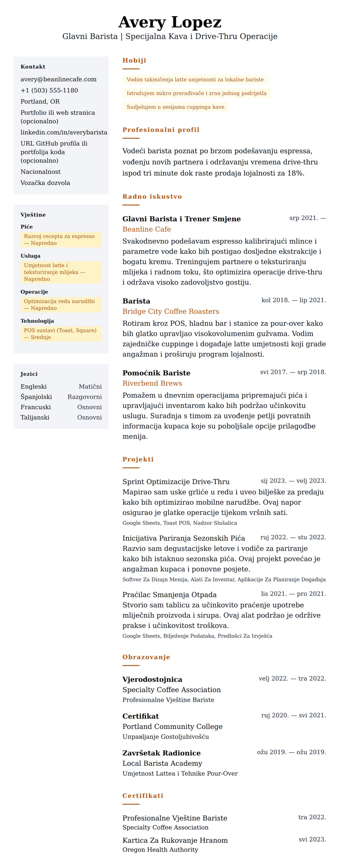This screenshot has height=868, width=340.
Task: Select the espresso recipe development skill tag
Action: (x=61, y=240)
